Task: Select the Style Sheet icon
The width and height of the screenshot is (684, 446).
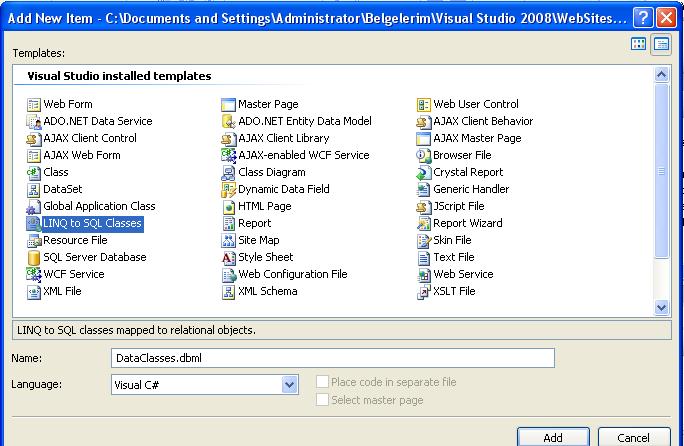Action: click(229, 258)
